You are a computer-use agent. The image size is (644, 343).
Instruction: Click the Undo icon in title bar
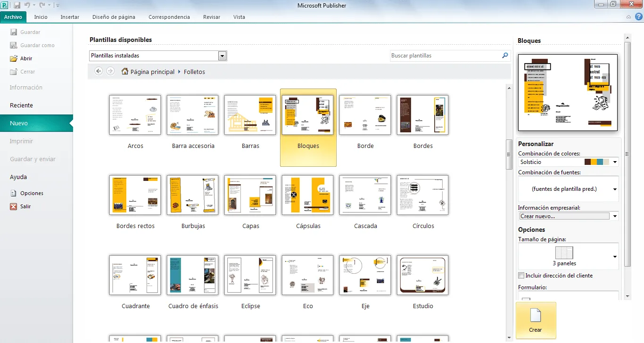point(27,5)
